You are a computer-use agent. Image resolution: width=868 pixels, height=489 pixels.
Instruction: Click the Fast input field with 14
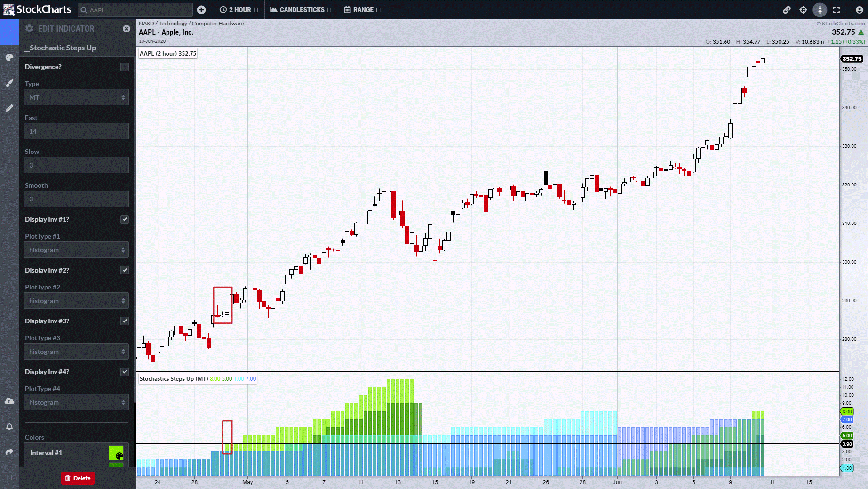[76, 131]
